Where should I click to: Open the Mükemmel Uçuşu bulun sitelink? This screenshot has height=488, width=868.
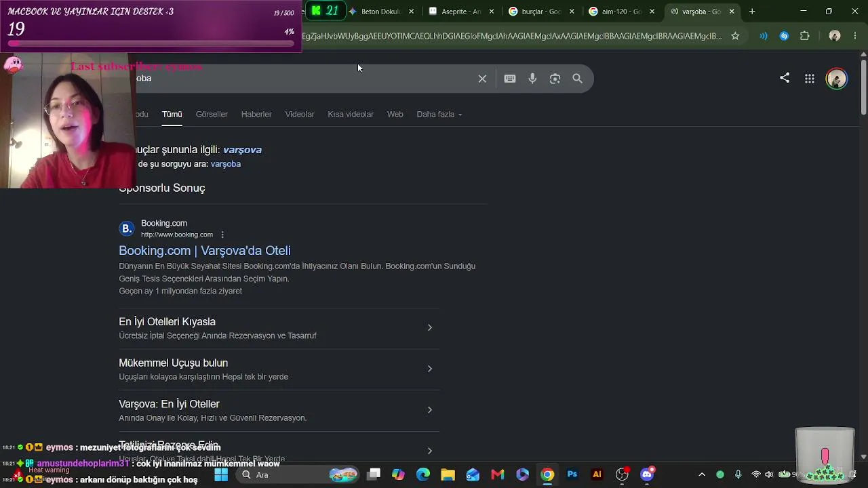pyautogui.click(x=173, y=363)
